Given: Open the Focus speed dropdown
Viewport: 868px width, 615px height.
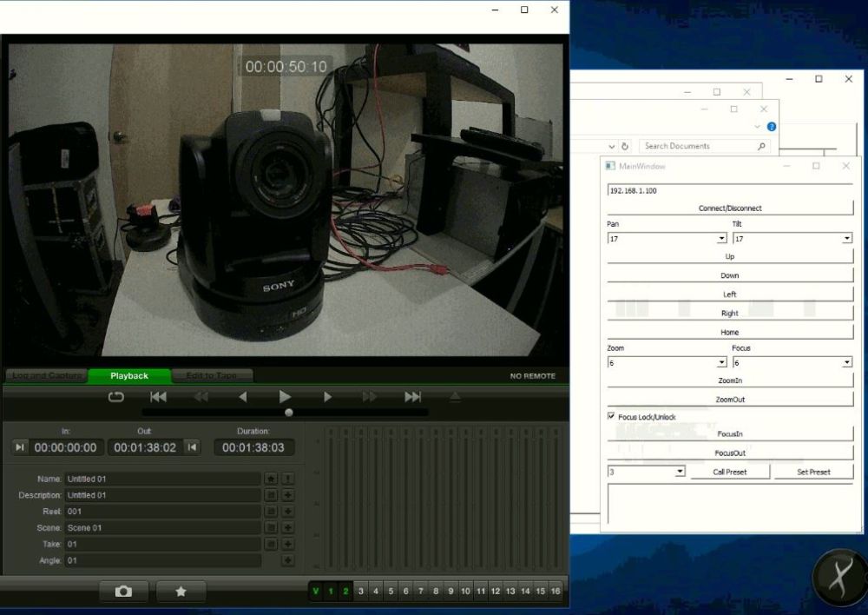Looking at the screenshot, I should (x=847, y=362).
